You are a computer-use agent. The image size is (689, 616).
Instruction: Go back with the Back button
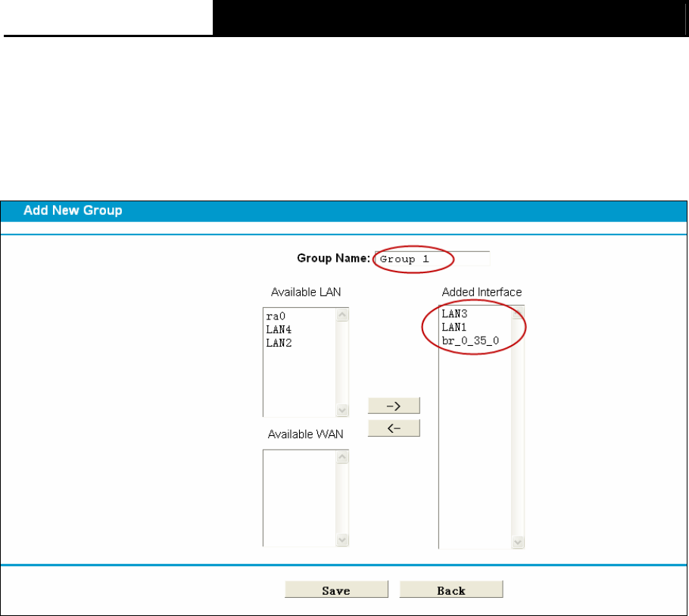coord(450,590)
